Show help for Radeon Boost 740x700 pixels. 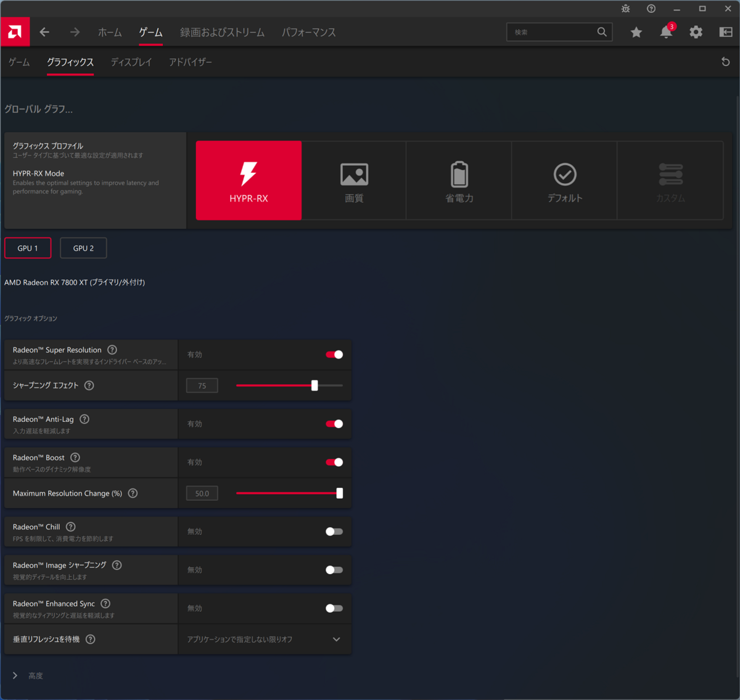click(75, 458)
